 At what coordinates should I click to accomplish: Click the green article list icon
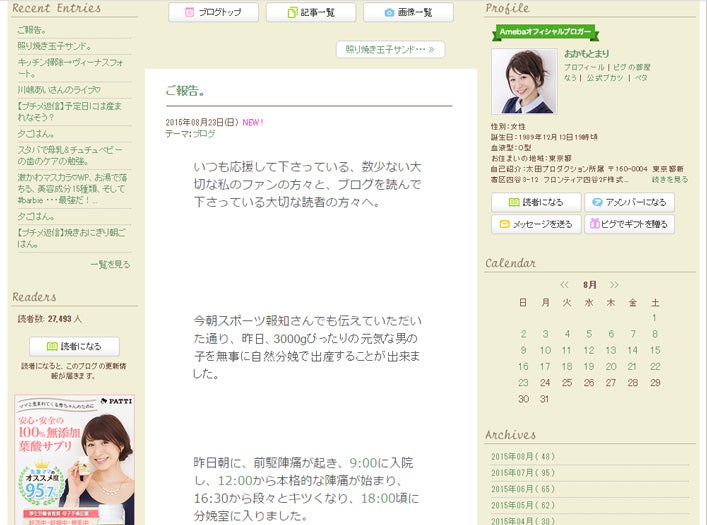tap(293, 13)
